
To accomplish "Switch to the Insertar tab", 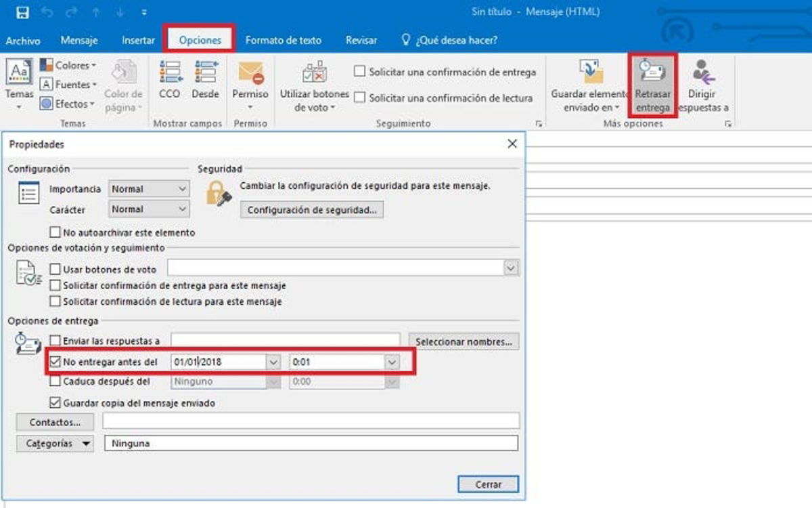I will click(138, 40).
